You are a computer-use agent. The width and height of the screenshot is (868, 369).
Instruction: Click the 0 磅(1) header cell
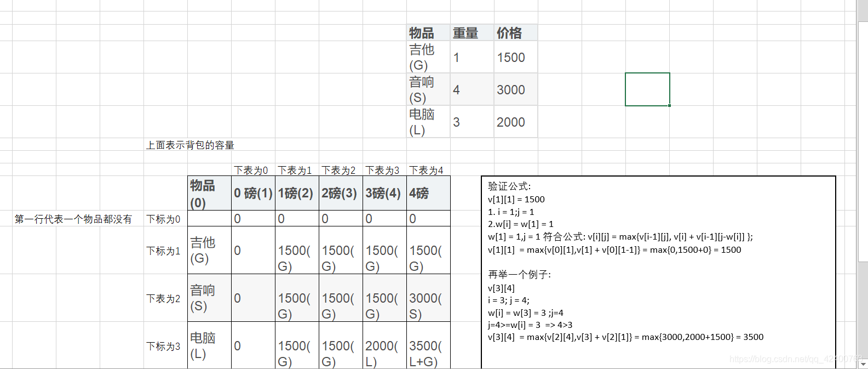[x=253, y=194]
